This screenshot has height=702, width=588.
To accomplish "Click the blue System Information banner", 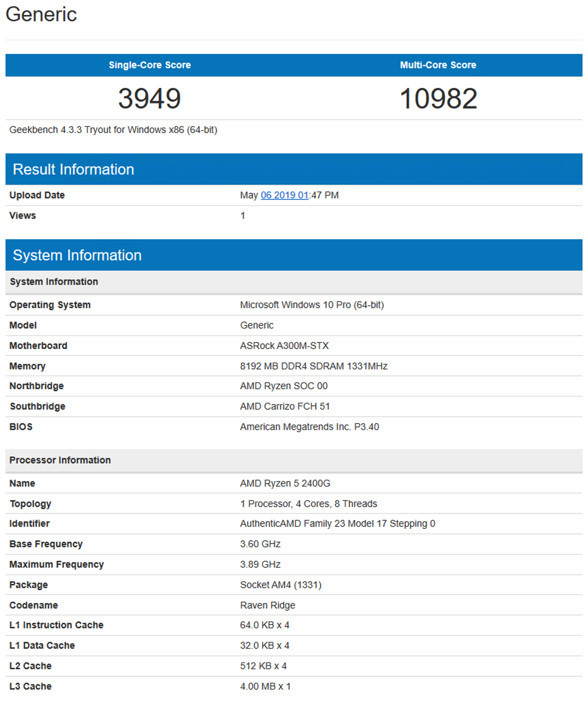I will (294, 255).
